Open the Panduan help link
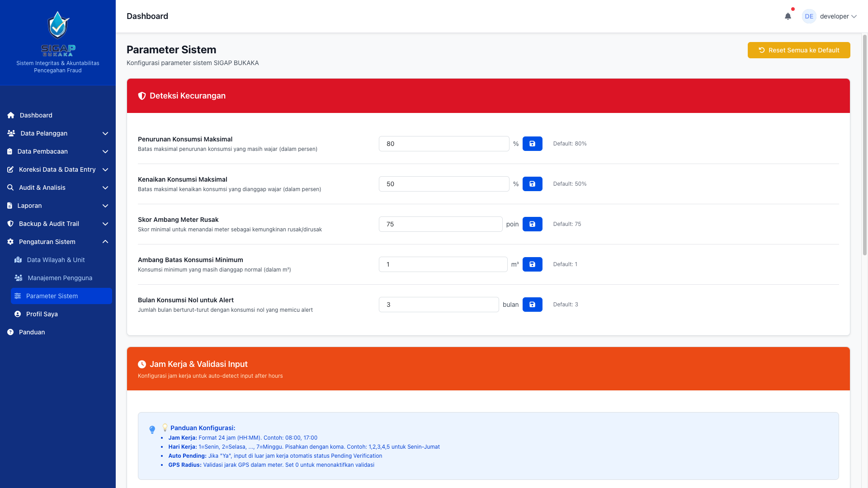Image resolution: width=868 pixels, height=488 pixels. [x=32, y=332]
